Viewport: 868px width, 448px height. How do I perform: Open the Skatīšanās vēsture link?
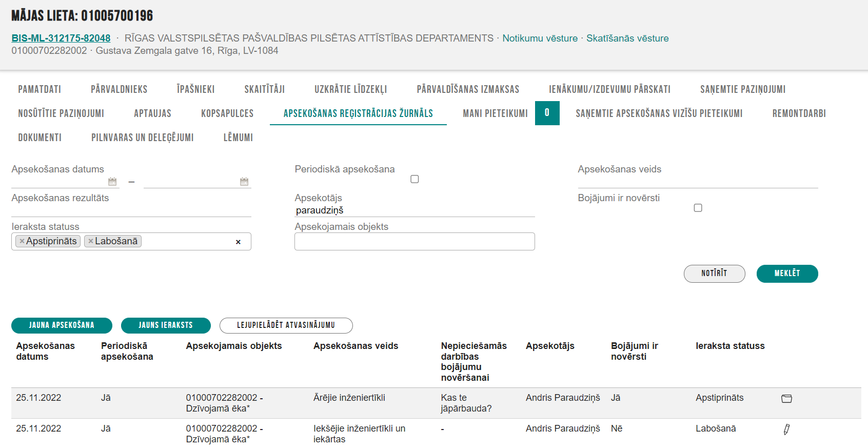point(627,38)
